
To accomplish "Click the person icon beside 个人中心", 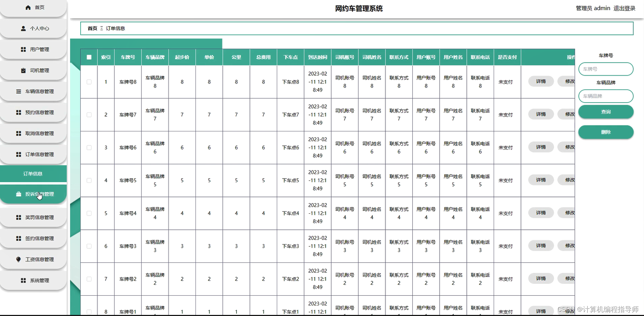I will [23, 28].
